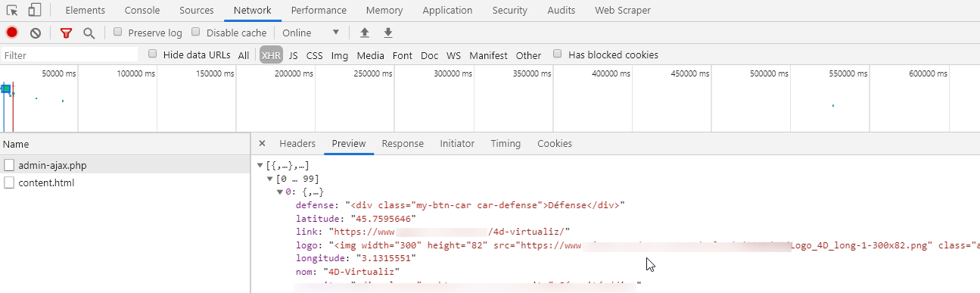Collapse the [0 … 99] range node
Image resolution: width=980 pixels, height=293 pixels.
271,179
